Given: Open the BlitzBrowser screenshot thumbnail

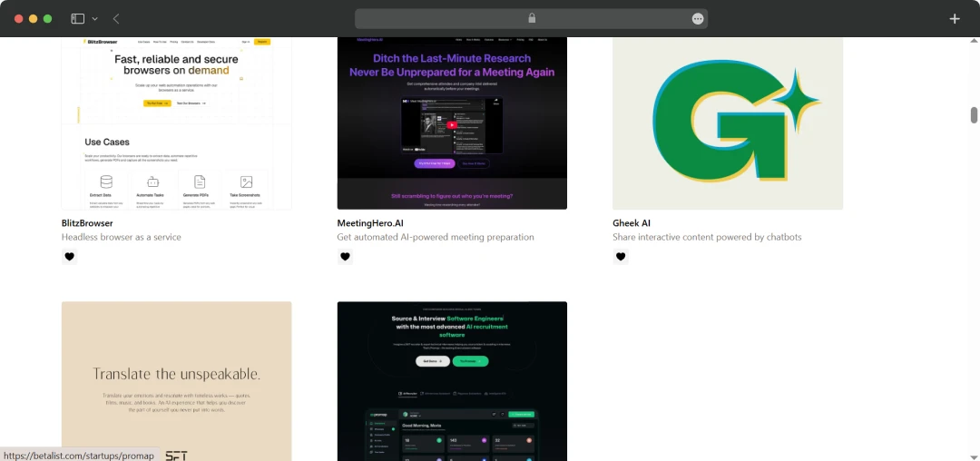Looking at the screenshot, I should 177,123.
